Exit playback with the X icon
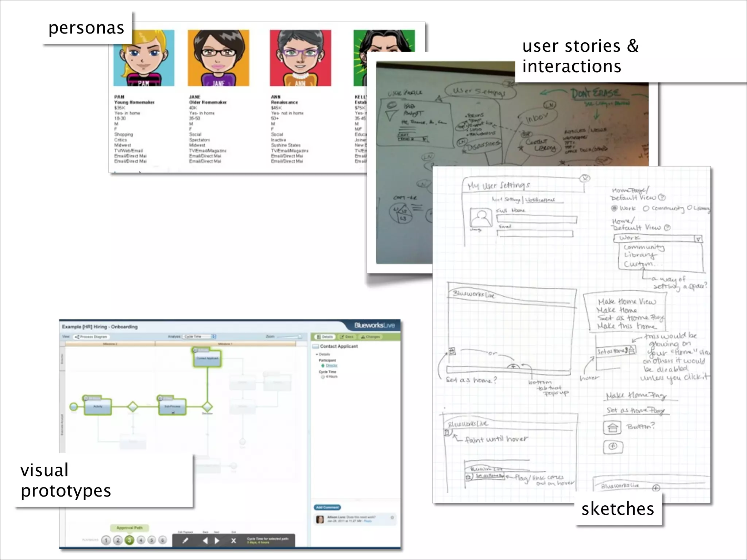The image size is (747, 560). click(234, 541)
